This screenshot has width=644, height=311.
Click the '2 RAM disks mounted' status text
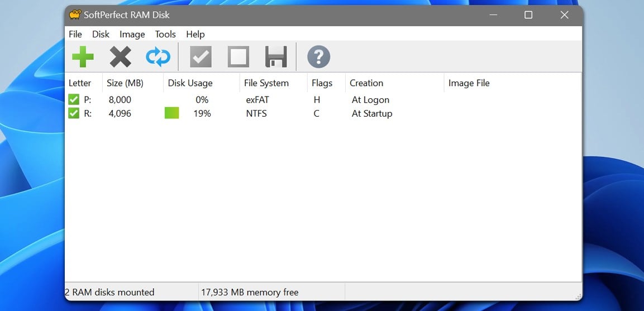pyautogui.click(x=109, y=292)
